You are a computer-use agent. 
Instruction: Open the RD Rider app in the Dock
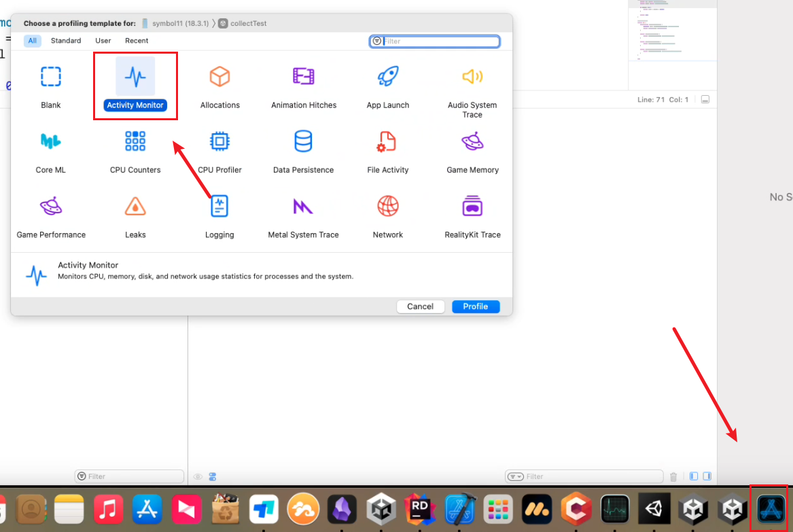point(420,510)
